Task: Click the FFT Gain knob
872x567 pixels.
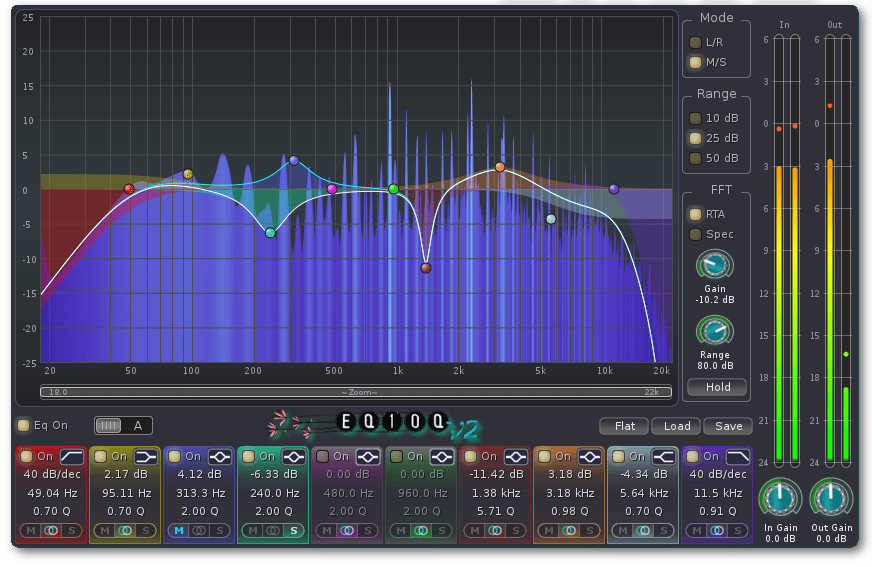Action: [x=715, y=265]
